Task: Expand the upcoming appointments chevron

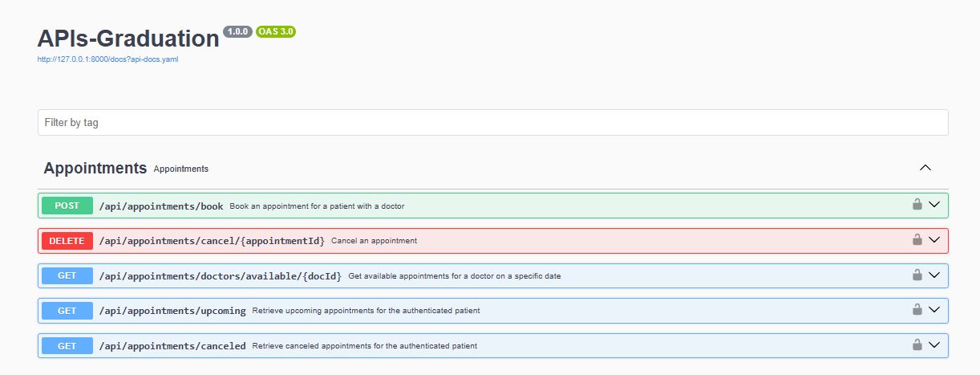Action: pyautogui.click(x=933, y=309)
